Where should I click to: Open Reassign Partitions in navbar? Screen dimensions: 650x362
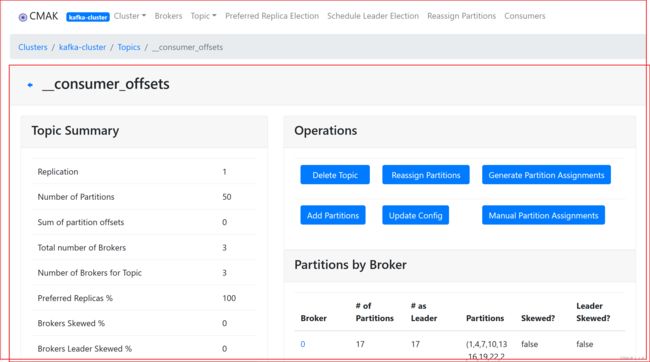[x=461, y=16]
